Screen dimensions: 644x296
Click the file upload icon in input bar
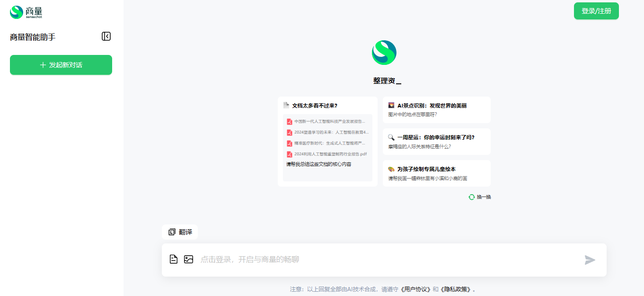pyautogui.click(x=173, y=259)
